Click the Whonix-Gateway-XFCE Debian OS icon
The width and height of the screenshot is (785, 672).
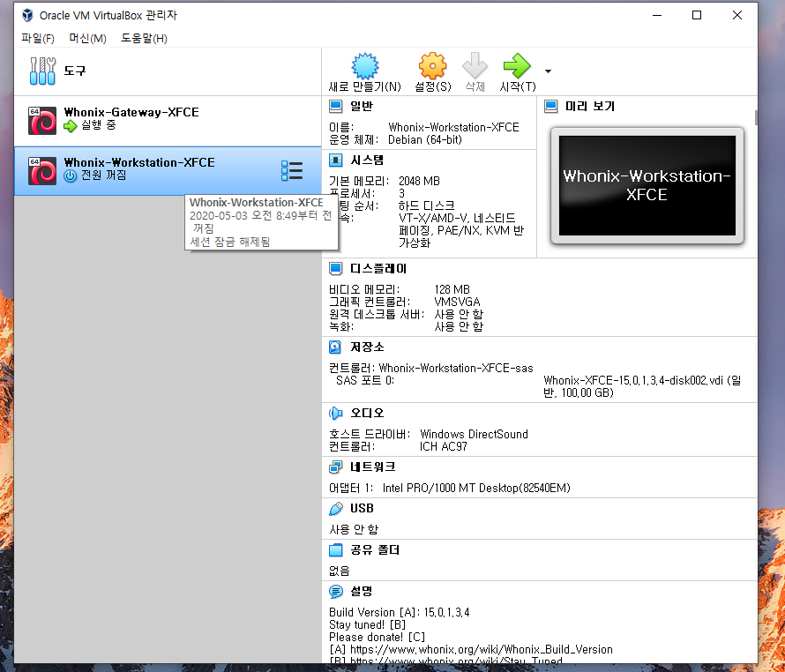pyautogui.click(x=42, y=121)
